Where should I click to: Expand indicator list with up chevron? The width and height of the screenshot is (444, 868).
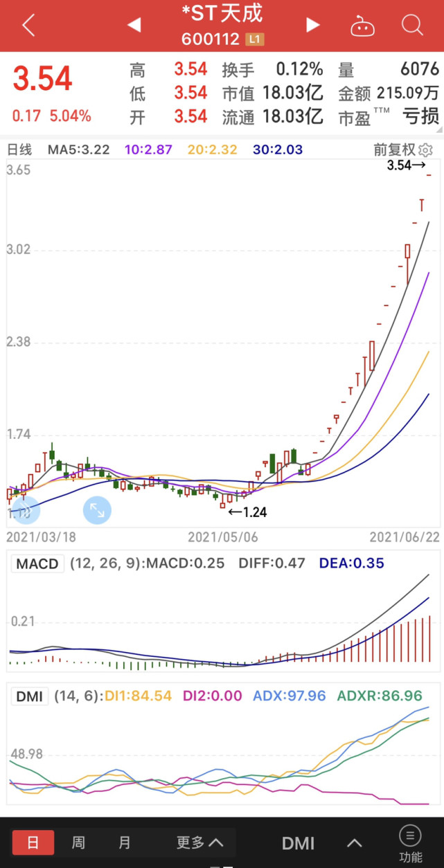tap(355, 843)
